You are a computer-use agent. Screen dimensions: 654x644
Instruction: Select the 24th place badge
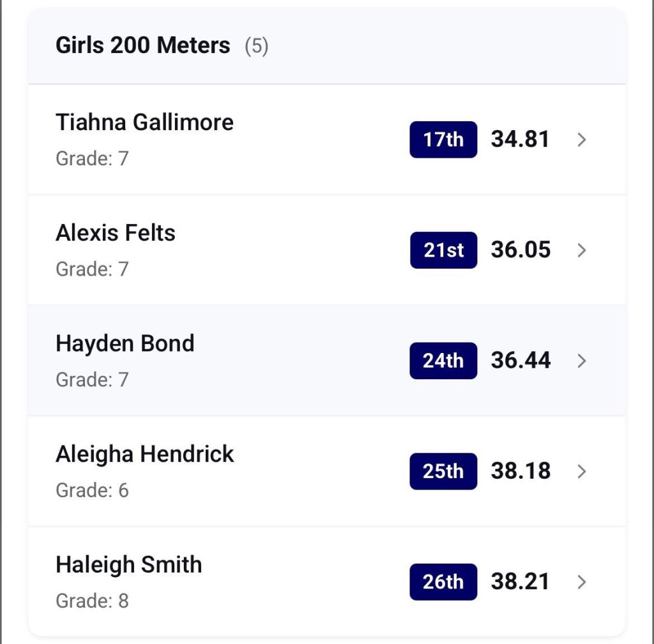[x=443, y=361]
